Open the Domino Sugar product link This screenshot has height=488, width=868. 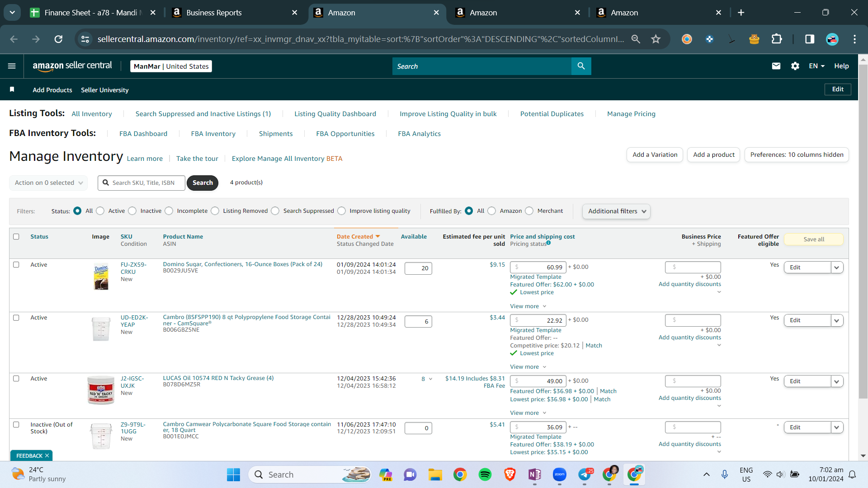tap(243, 264)
